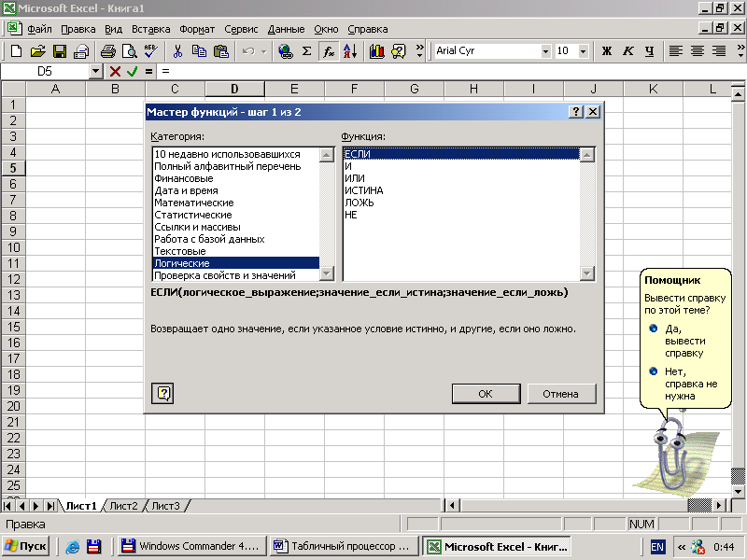
Task: Select column header D
Action: coord(235,89)
